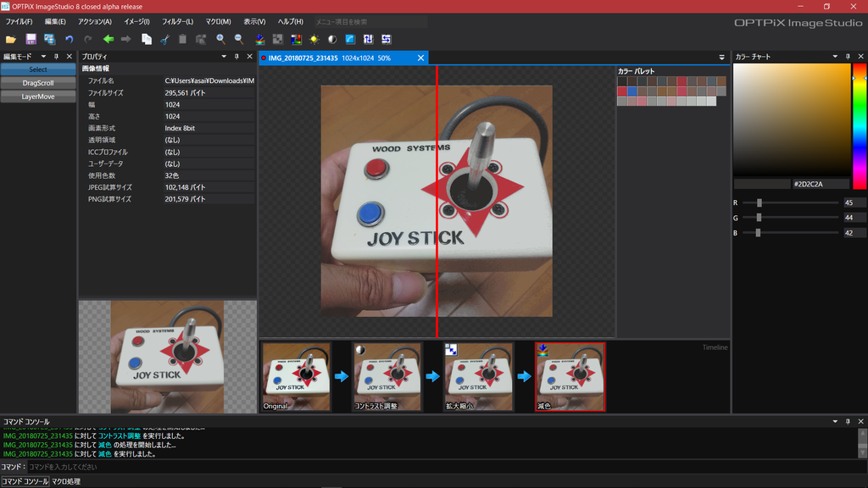
Task: Click the Save All toolbar icon
Action: [x=49, y=39]
